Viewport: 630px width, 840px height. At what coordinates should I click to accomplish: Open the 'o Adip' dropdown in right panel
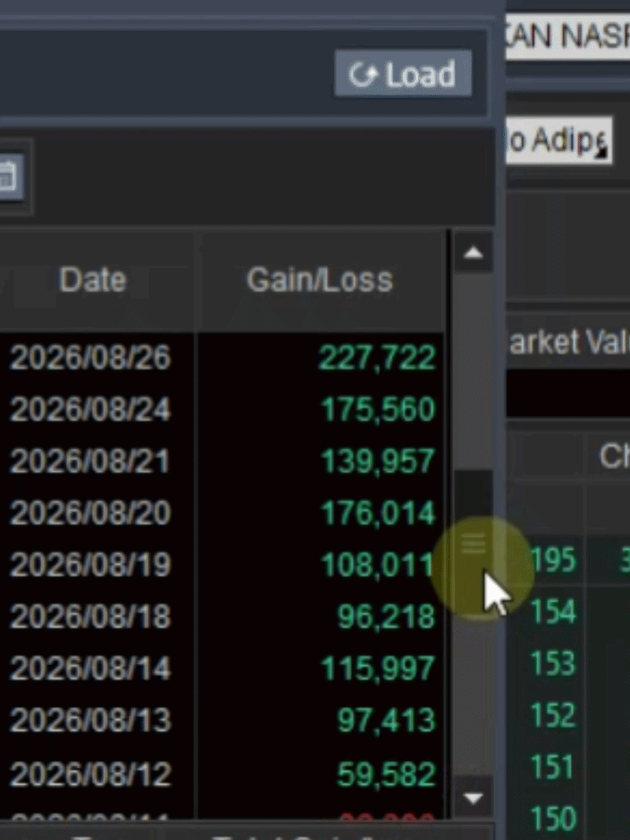click(x=559, y=141)
